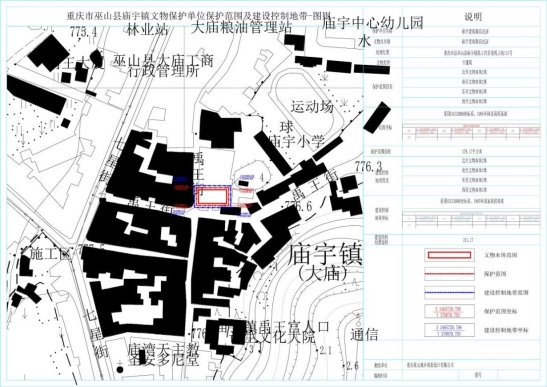Select the 行政管理所 label text

click(x=163, y=72)
